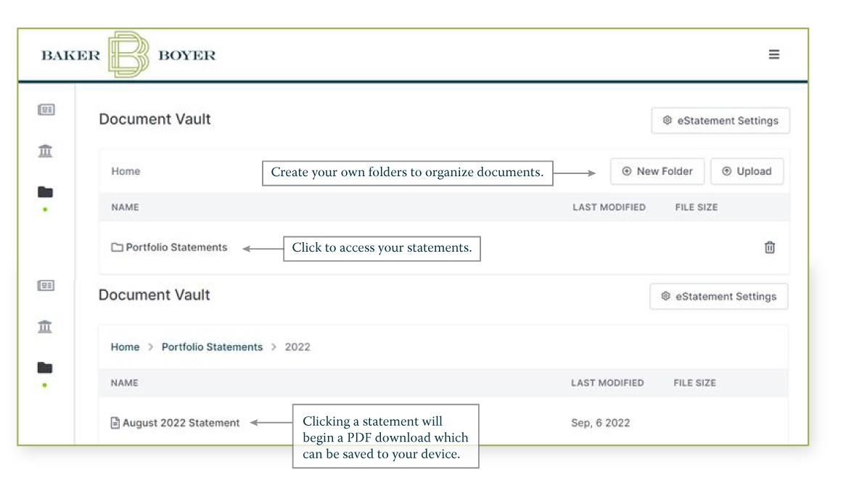Click the top eStatement Settings button

pos(720,121)
